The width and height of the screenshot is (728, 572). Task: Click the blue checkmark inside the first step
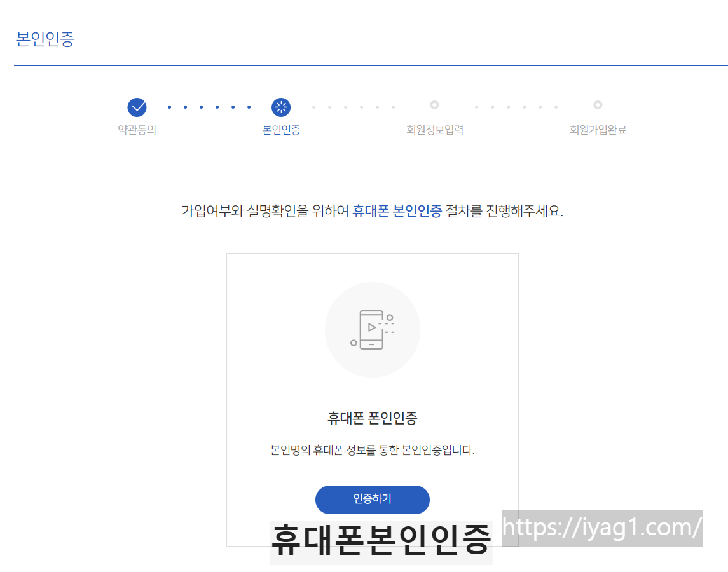pos(137,107)
